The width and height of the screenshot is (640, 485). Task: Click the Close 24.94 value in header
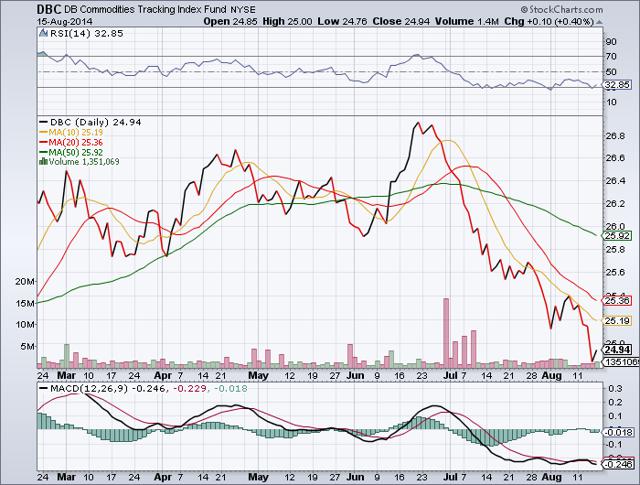pos(401,22)
